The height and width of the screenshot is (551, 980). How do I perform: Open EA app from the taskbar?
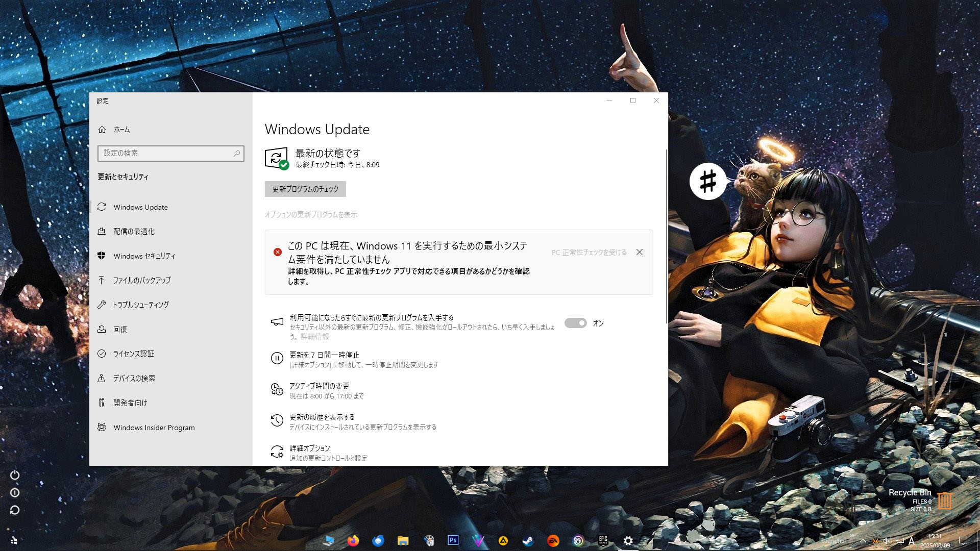point(553,541)
